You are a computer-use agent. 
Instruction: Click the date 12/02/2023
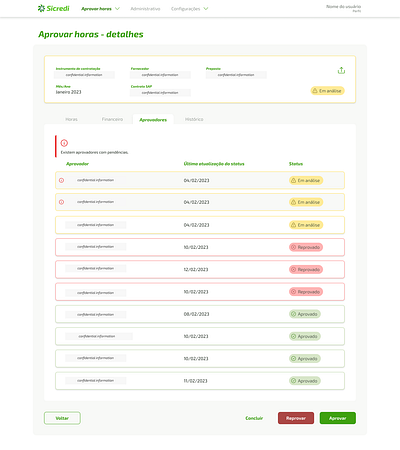[196, 269]
